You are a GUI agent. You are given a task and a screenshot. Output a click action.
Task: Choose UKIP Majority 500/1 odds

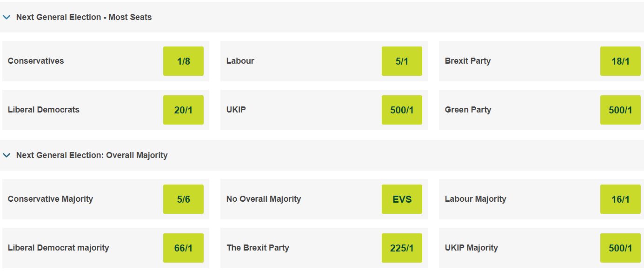[620, 248]
